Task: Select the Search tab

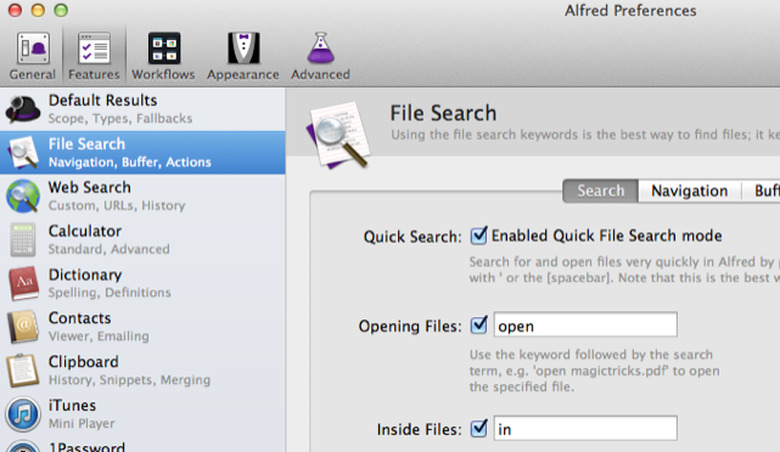Action: (601, 191)
